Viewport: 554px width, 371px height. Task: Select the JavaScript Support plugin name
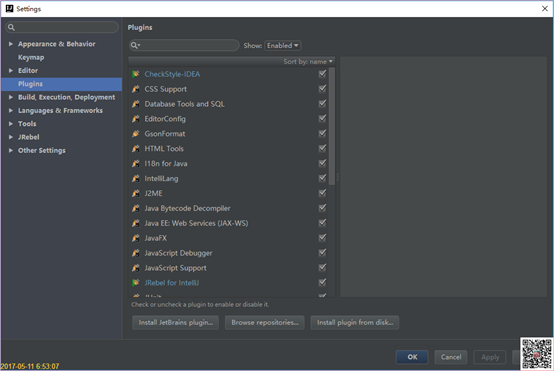point(175,268)
